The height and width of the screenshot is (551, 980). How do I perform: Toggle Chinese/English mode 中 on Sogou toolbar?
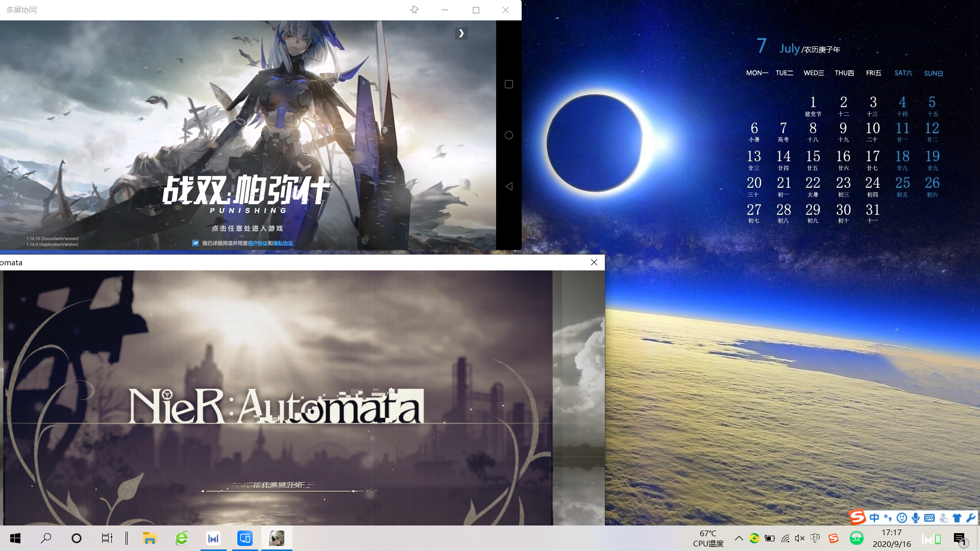[874, 518]
